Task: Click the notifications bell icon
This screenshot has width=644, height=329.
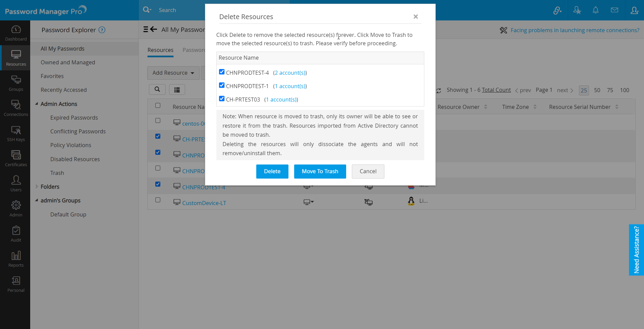Action: coord(595,10)
